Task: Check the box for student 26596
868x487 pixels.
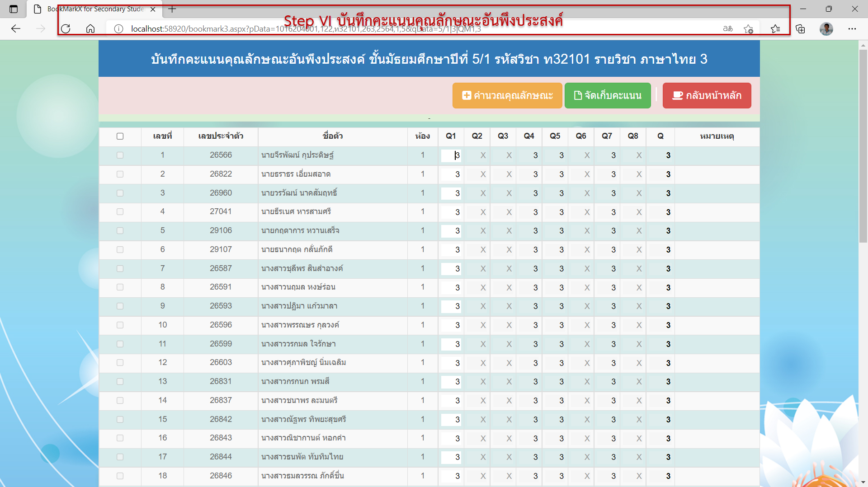Action: click(x=120, y=325)
